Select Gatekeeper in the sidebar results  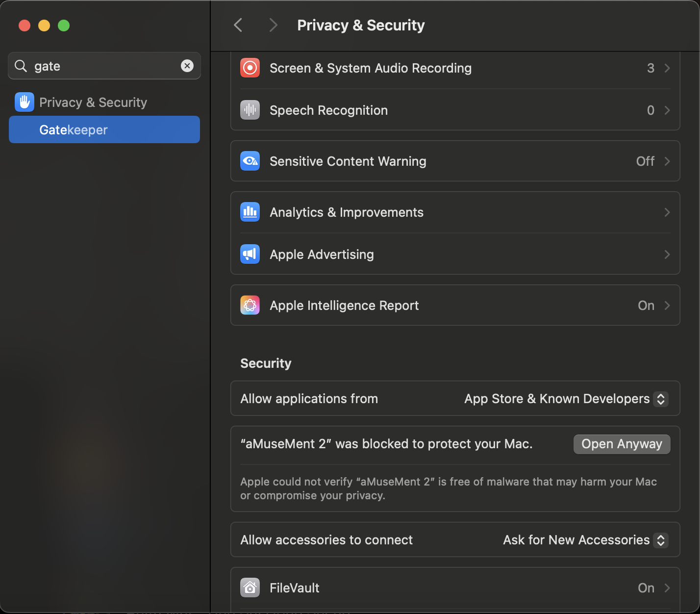(x=104, y=129)
